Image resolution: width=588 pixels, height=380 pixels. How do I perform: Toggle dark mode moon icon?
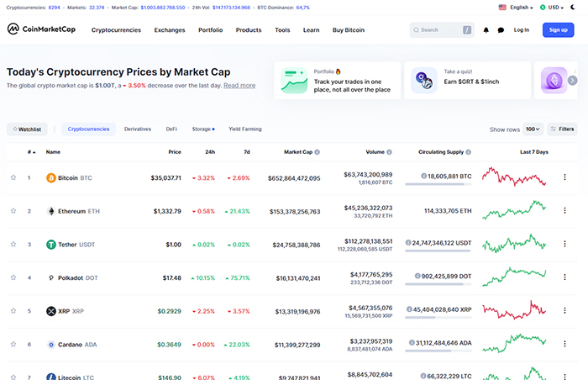(573, 7)
